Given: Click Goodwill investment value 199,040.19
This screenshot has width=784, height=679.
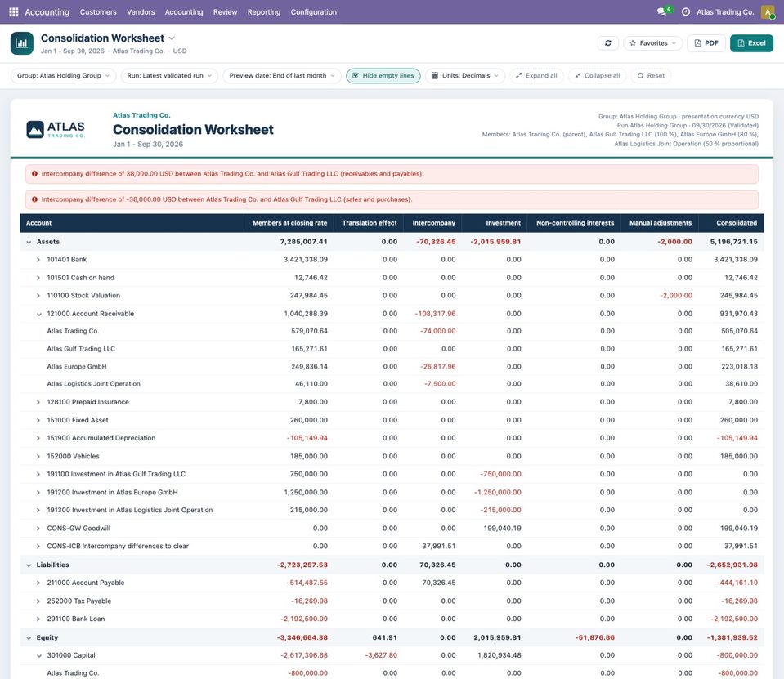Looking at the screenshot, I should 502,529.
